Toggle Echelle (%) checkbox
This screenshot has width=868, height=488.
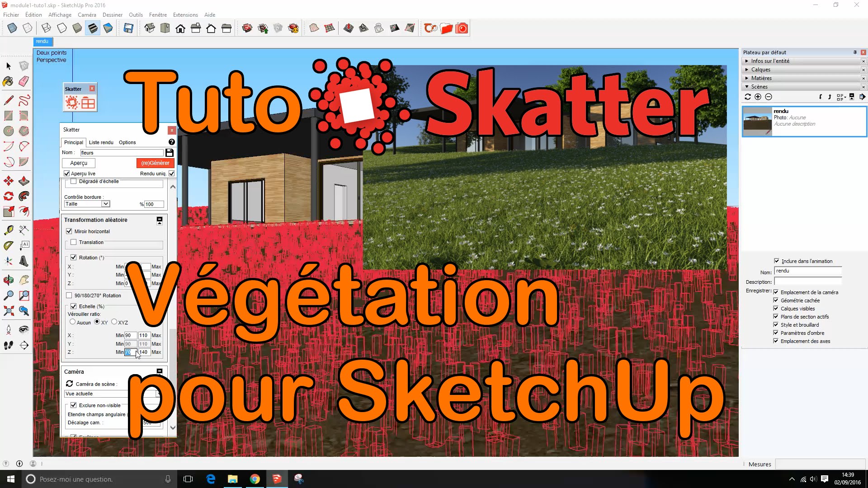[74, 306]
